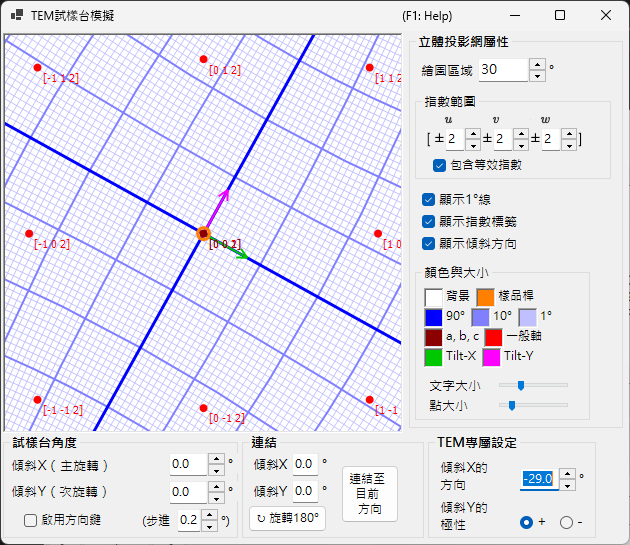The image size is (630, 545).
Task: Click the center orange sample holder marker
Action: coord(204,234)
